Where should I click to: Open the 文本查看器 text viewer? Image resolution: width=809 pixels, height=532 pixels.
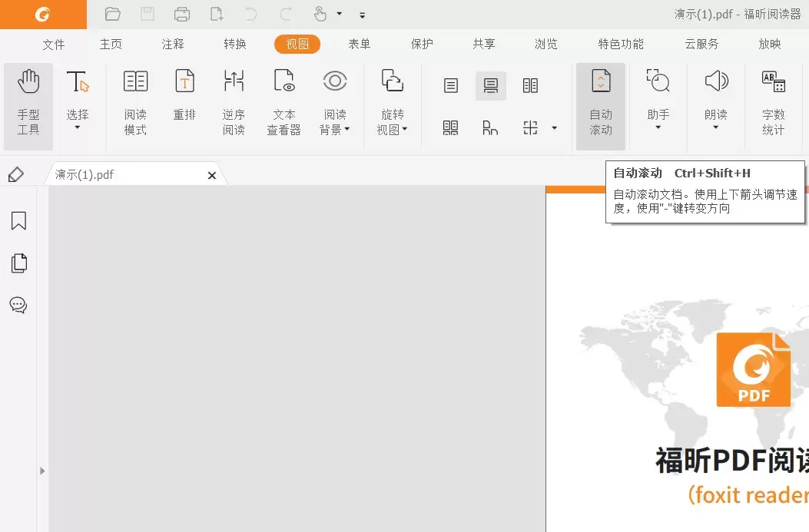click(283, 101)
